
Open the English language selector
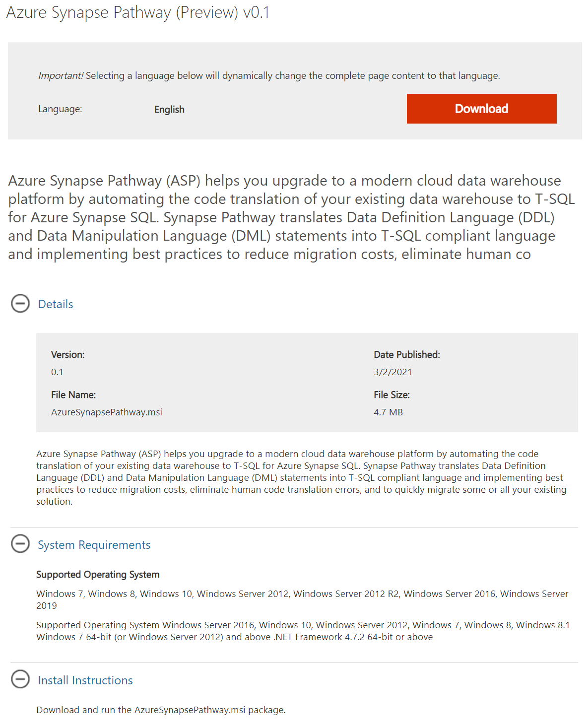point(169,109)
